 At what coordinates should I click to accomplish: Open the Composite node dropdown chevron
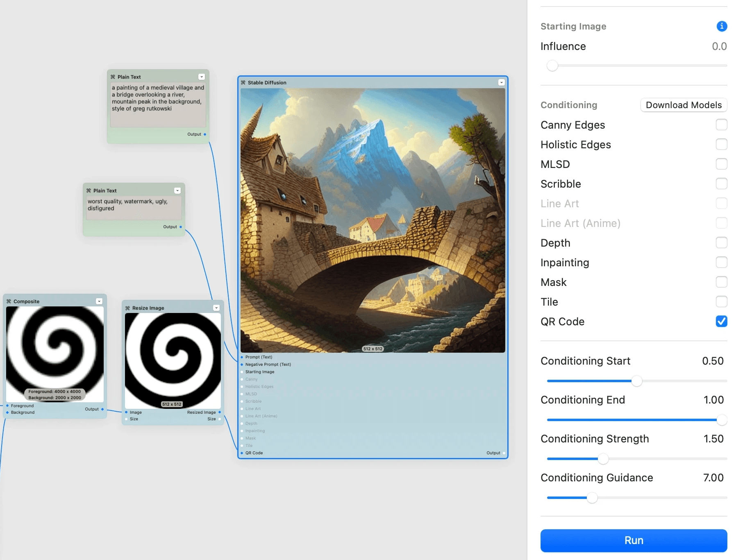pos(99,301)
